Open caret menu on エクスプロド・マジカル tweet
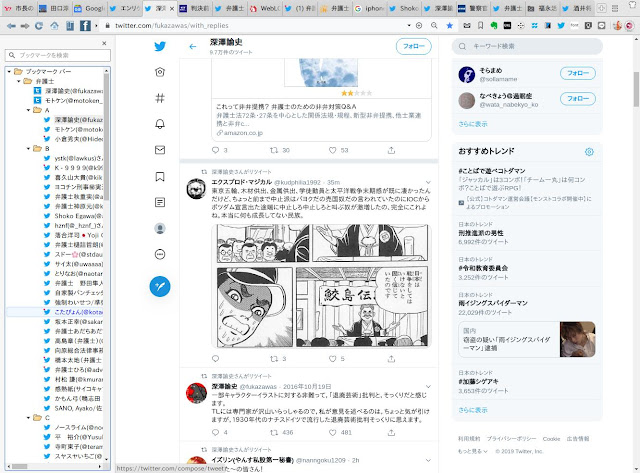The width and height of the screenshot is (640, 473). tap(428, 182)
